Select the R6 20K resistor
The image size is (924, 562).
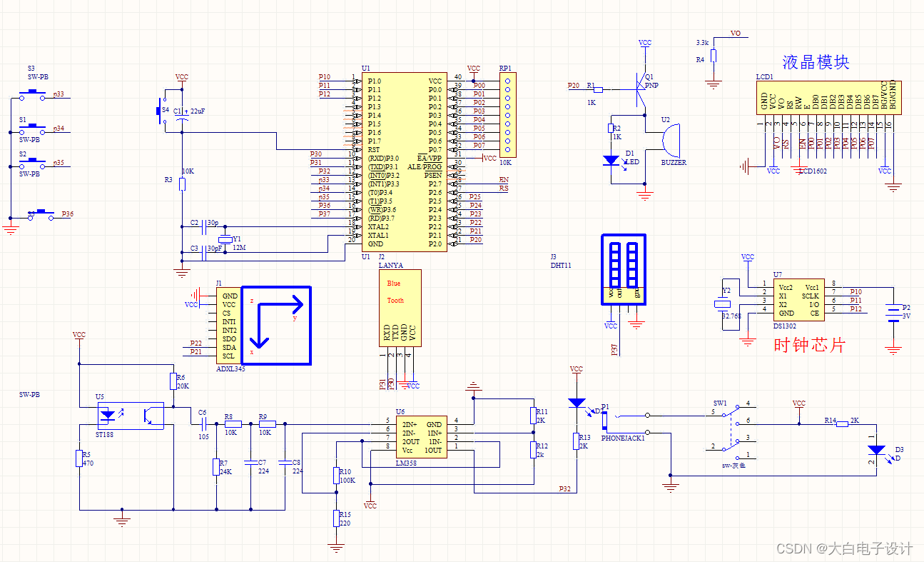tap(172, 382)
